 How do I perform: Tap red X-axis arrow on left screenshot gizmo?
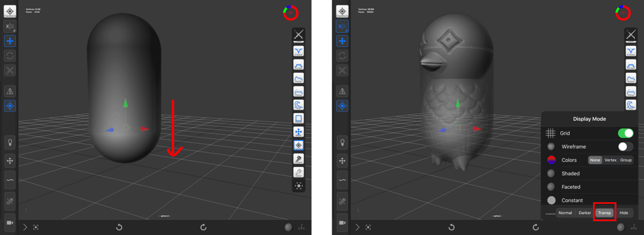tap(144, 129)
